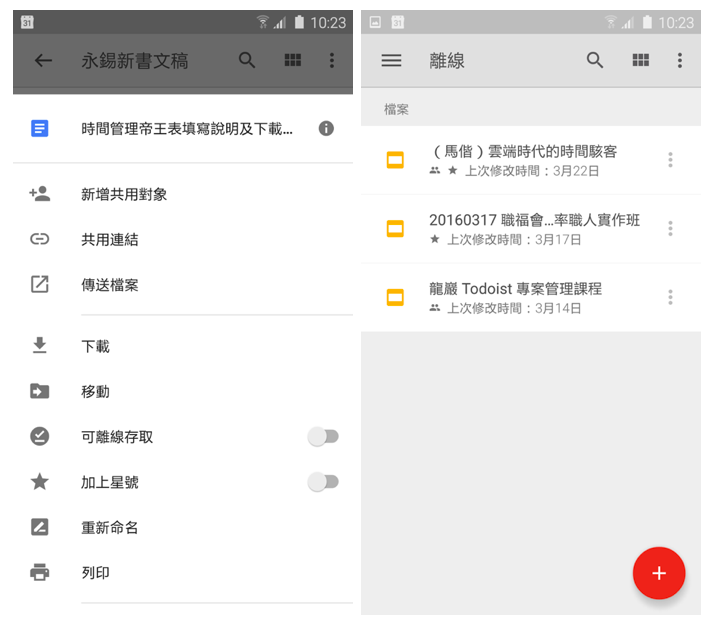
Task: Select 傳送檔案 send file option
Action: 183,285
